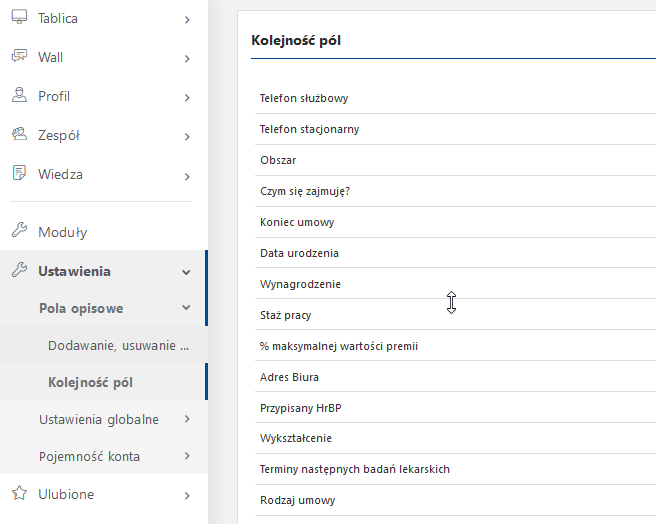Click the Przypisany HrBP field row
Image resolution: width=656 pixels, height=524 pixels.
pos(455,408)
